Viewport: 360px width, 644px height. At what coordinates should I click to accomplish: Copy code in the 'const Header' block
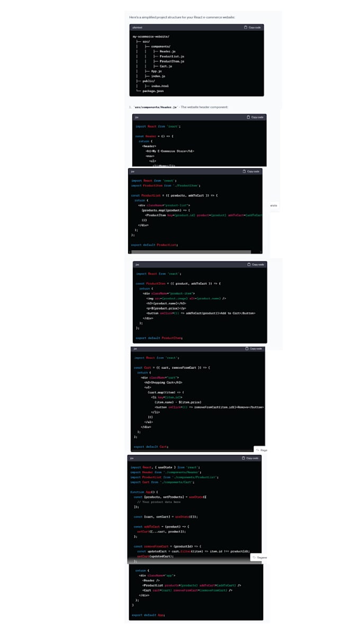click(255, 117)
